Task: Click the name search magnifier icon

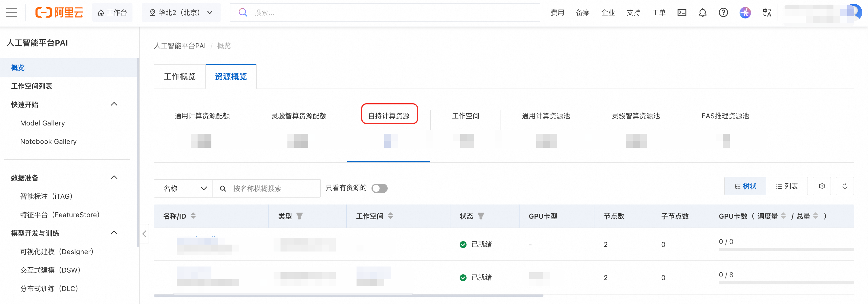Action: coord(223,188)
